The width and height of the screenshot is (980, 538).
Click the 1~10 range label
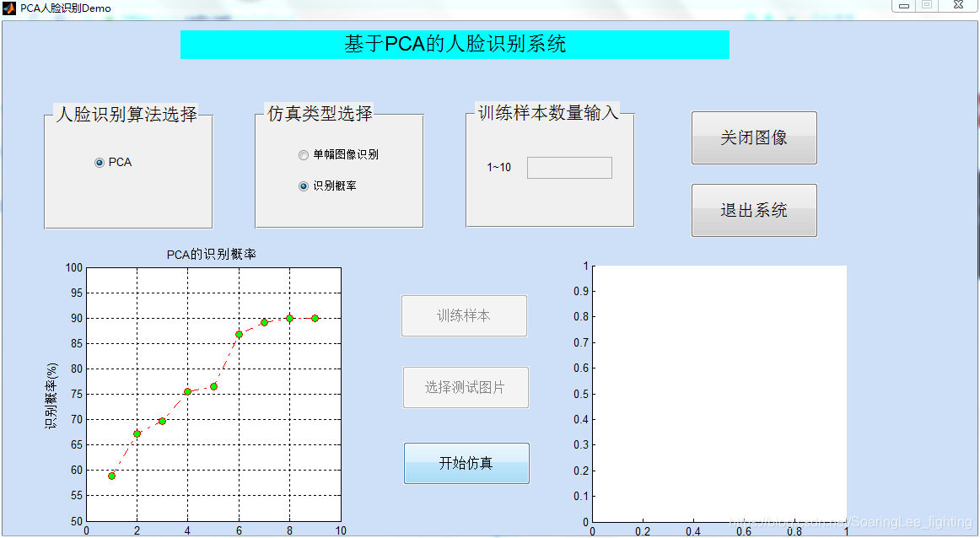498,168
